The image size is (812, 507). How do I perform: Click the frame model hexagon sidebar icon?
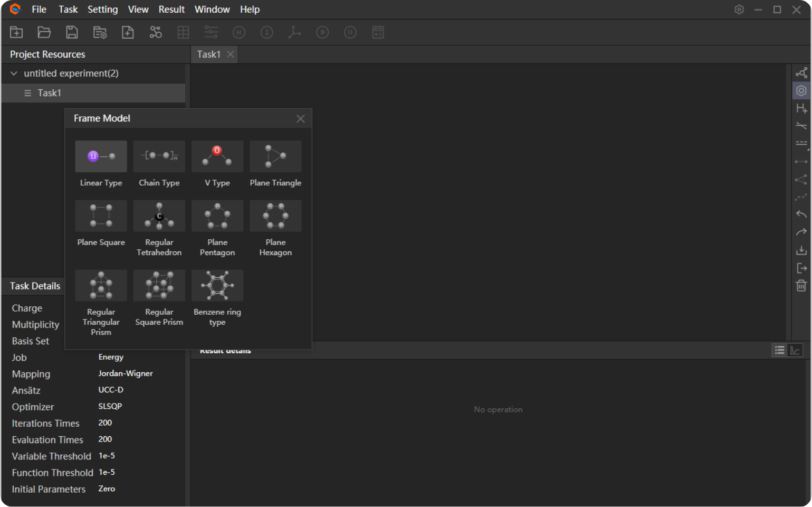pos(801,90)
